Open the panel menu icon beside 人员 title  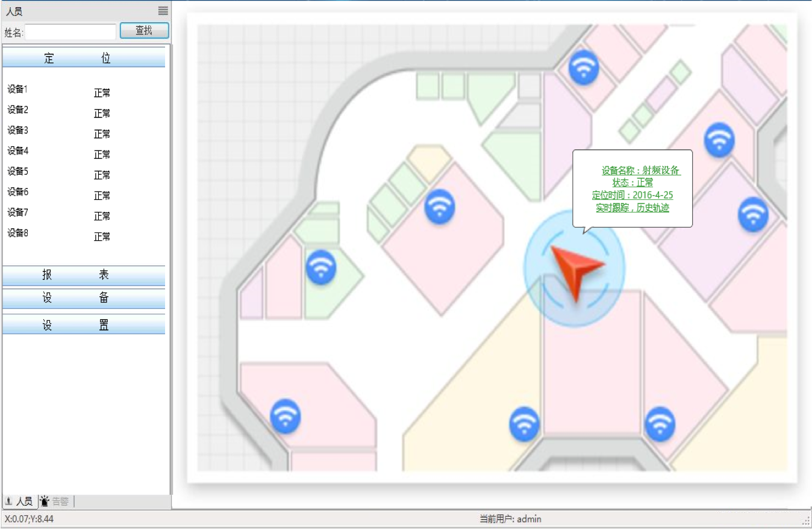[163, 11]
